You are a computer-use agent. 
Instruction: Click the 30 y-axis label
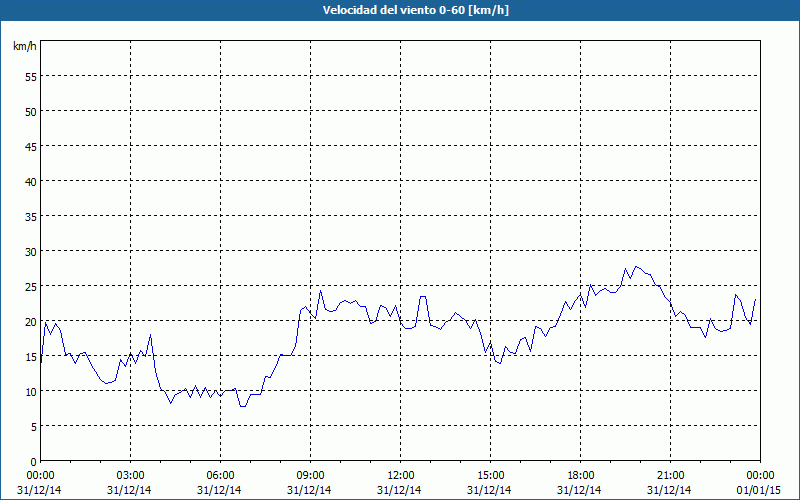pyautogui.click(x=31, y=252)
